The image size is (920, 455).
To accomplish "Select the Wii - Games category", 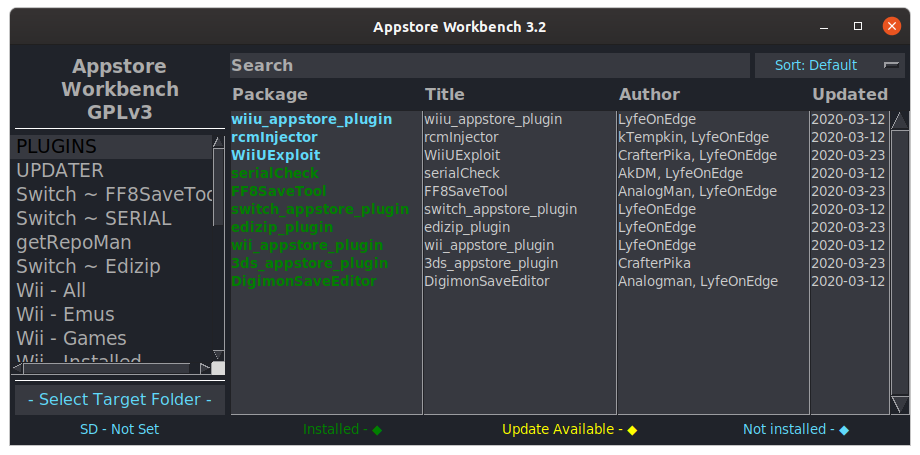I will [111, 338].
